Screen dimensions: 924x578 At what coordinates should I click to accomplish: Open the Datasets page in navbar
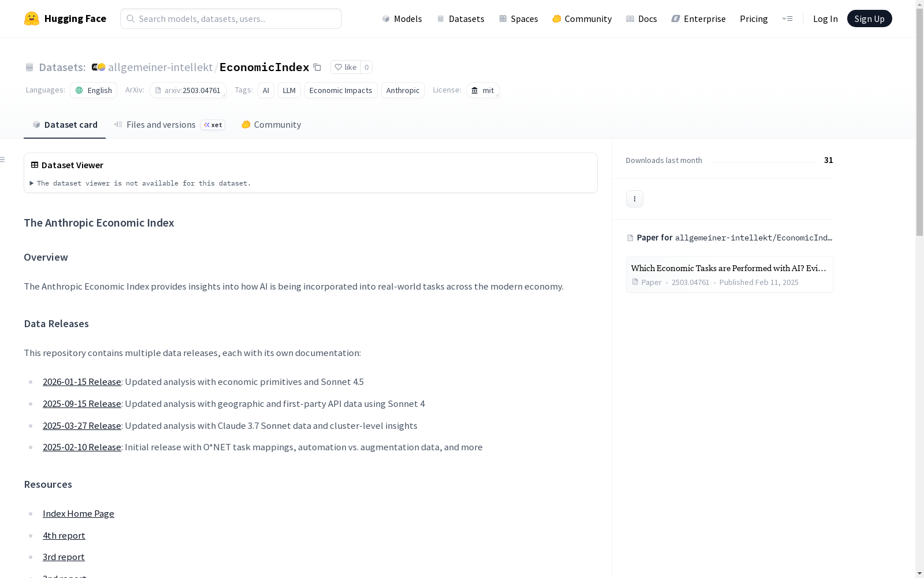(460, 18)
